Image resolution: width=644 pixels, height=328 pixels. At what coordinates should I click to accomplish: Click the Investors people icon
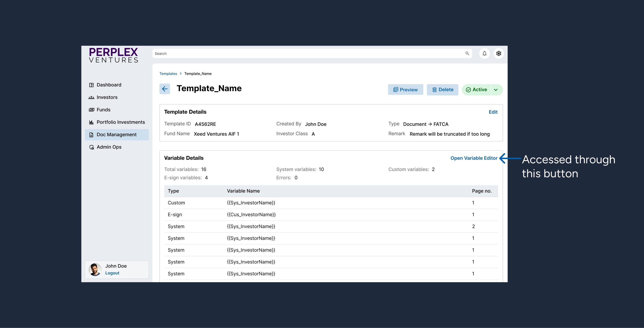click(91, 97)
